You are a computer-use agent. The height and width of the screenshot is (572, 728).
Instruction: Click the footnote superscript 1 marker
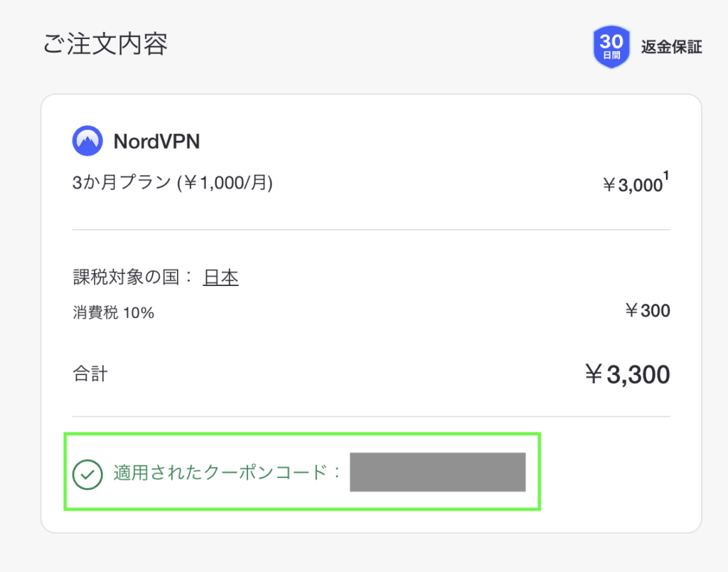(x=667, y=176)
